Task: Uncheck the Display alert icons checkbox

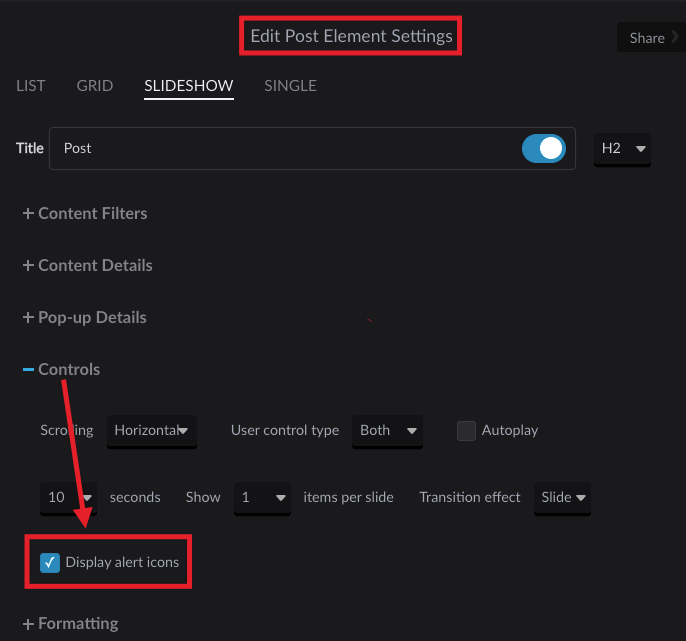Action: pyautogui.click(x=50, y=563)
